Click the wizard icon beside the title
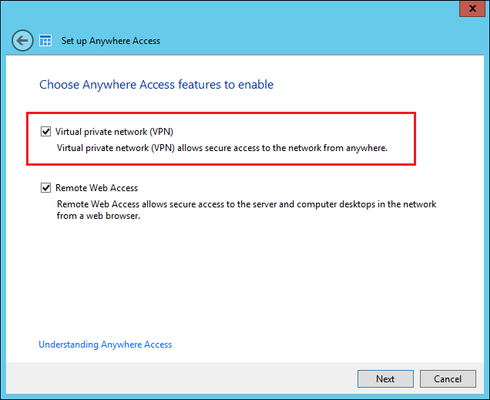Image resolution: width=490 pixels, height=400 pixels. (x=45, y=41)
